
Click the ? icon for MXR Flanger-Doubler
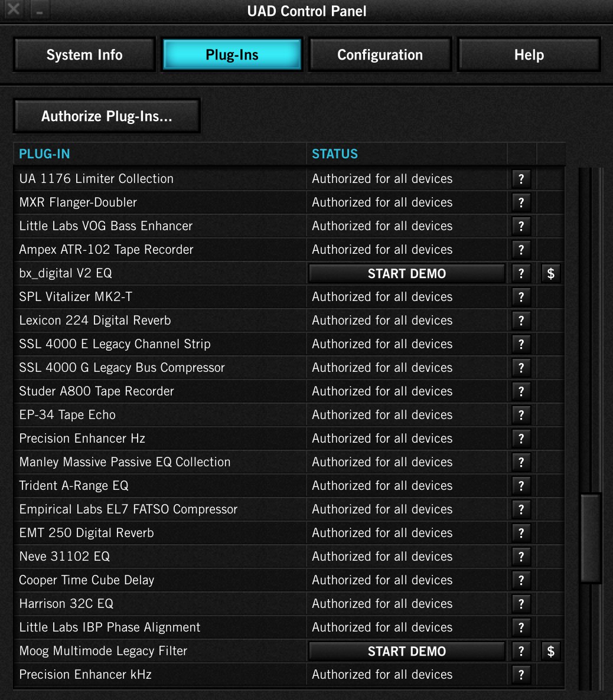pos(521,202)
